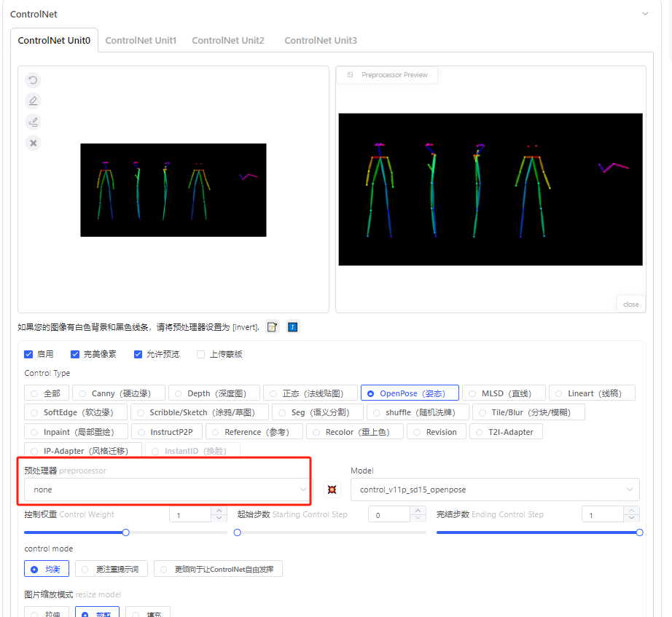Click the image icon in Preprocessor Preview label
The width and height of the screenshot is (672, 617).
coord(350,74)
